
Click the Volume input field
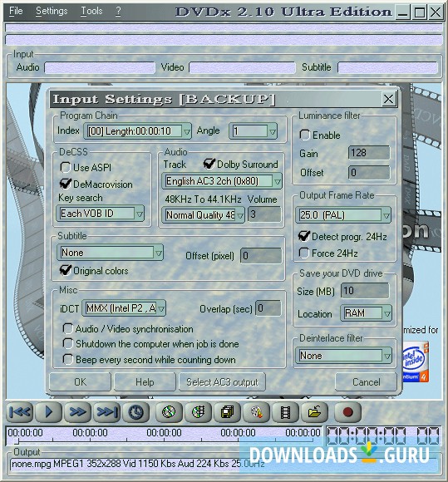[265, 214]
